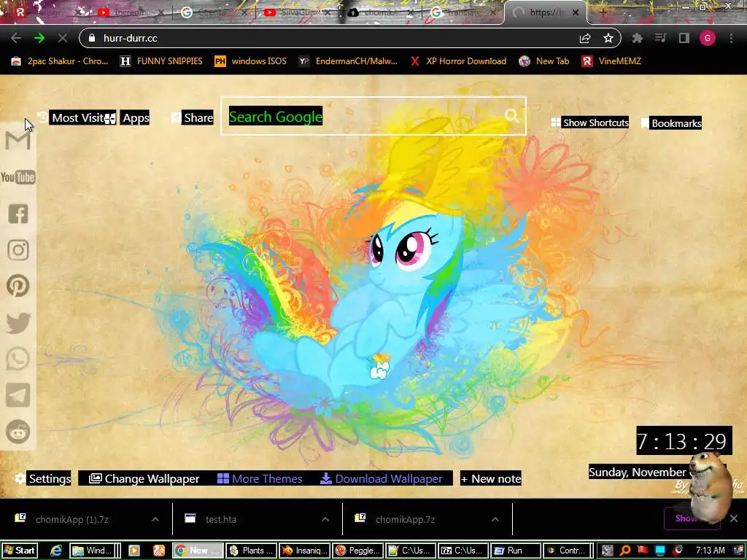Click the Windows Start button
The width and height of the screenshot is (747, 560).
(x=19, y=551)
